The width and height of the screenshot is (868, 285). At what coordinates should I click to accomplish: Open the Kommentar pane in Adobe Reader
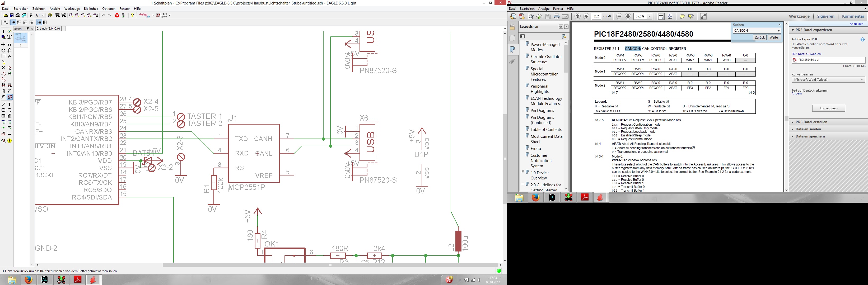point(853,16)
